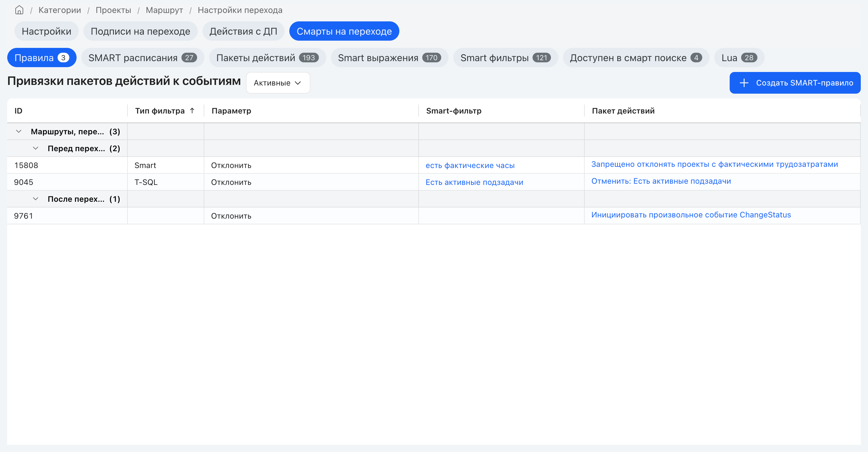Click the После перех... (1) group label
868x452 pixels.
coord(84,199)
